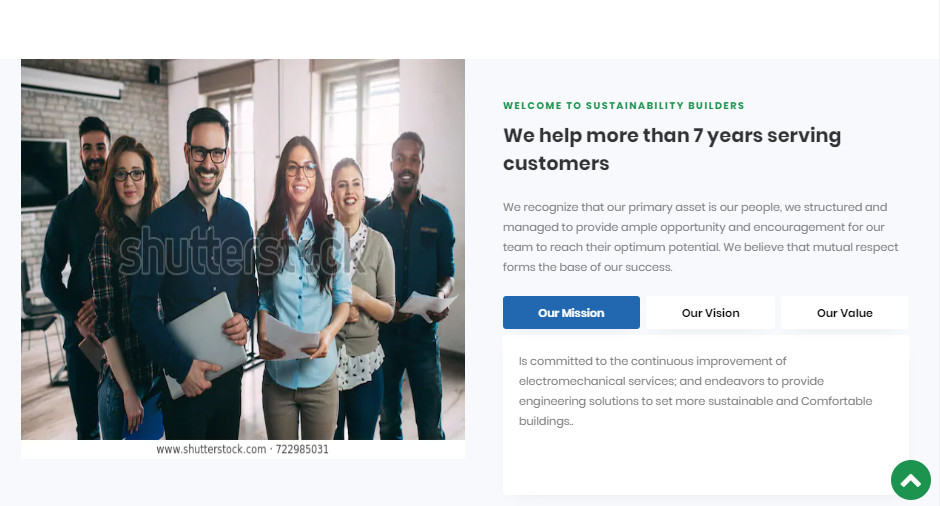Click the empty space below mission text
940x506 pixels.
click(706, 462)
